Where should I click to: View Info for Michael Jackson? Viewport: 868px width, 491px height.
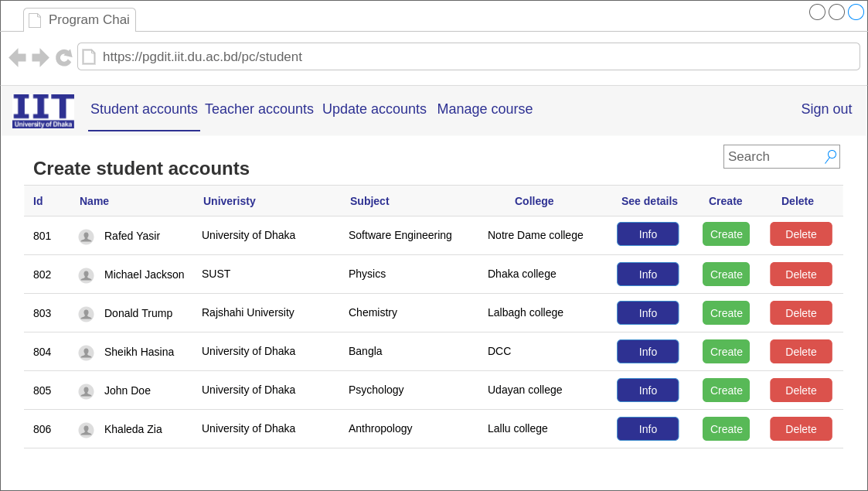648,274
